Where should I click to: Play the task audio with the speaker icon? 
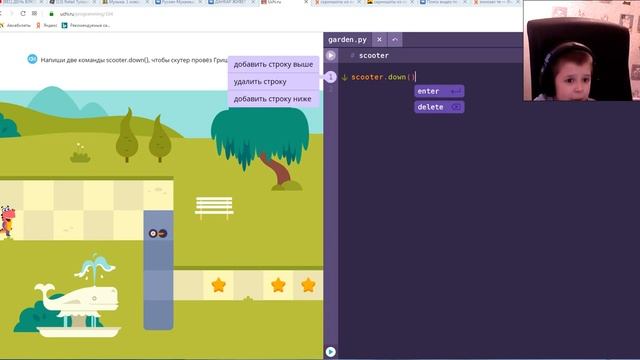click(x=32, y=59)
